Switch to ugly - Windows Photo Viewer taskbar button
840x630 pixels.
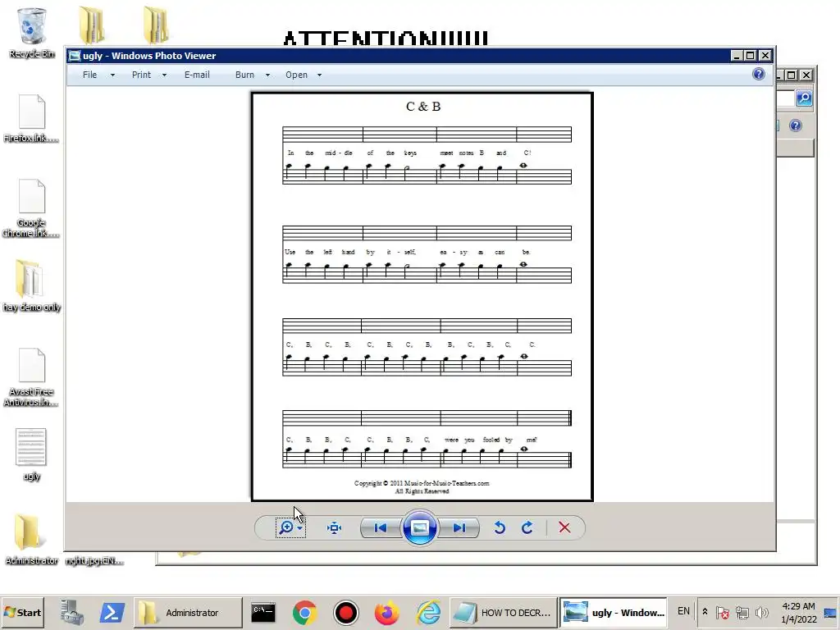(614, 612)
